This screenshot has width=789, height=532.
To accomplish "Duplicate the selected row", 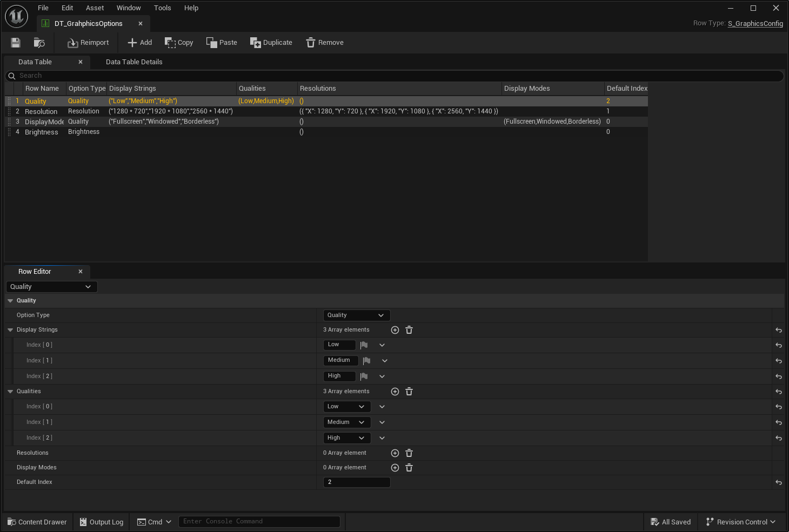I will click(271, 43).
